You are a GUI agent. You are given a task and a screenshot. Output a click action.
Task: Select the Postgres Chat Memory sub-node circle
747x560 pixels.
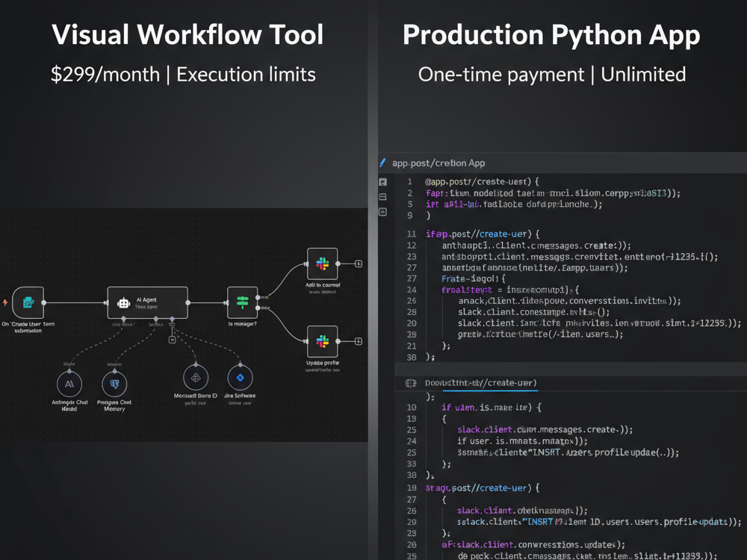pyautogui.click(x=114, y=384)
